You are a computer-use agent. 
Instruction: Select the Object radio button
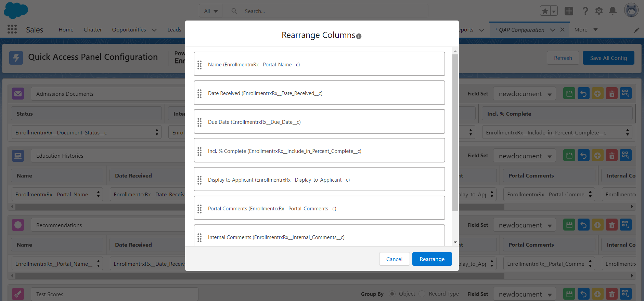tap(392, 294)
